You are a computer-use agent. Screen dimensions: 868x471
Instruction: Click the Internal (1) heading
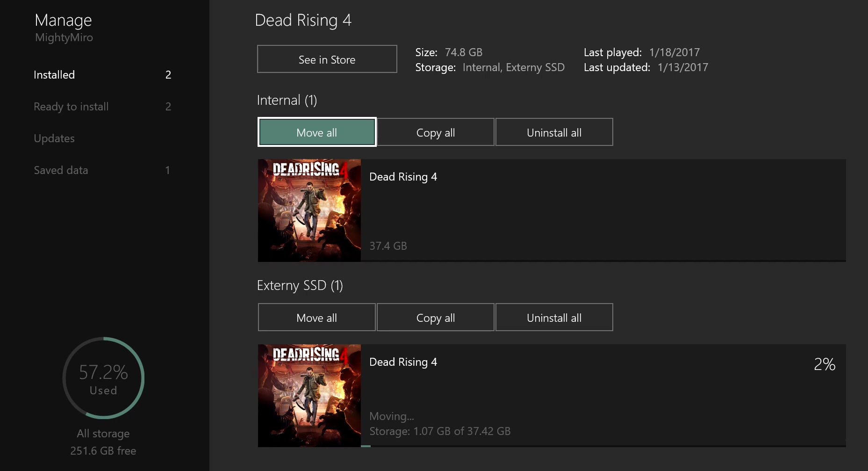(x=287, y=100)
